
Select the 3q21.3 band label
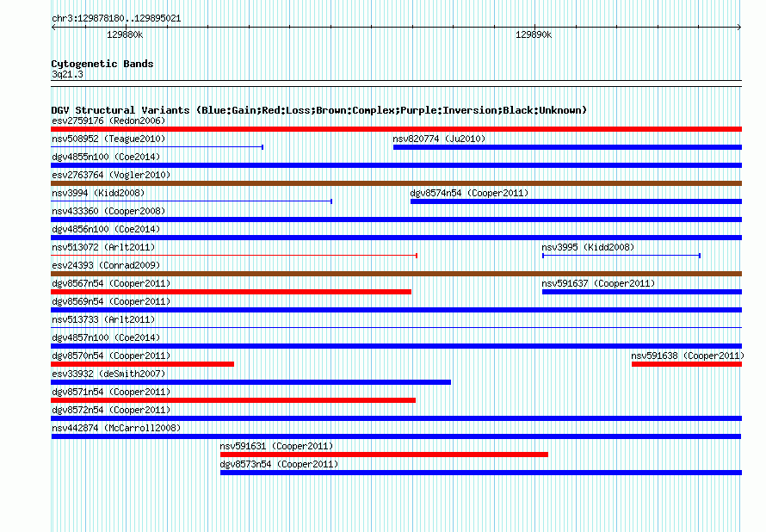pyautogui.click(x=67, y=74)
